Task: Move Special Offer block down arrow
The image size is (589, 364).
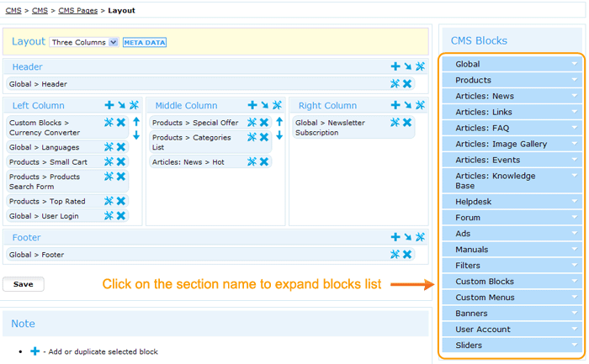Action: (279, 135)
